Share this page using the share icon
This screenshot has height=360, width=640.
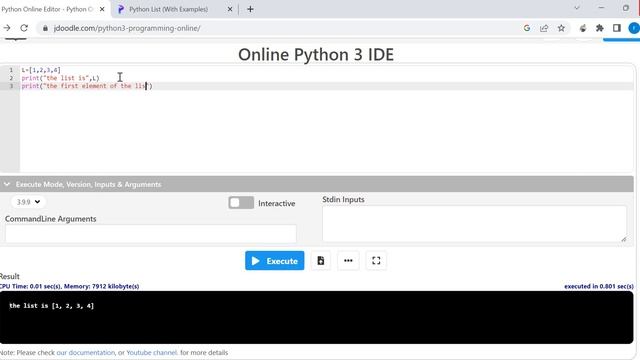click(544, 28)
